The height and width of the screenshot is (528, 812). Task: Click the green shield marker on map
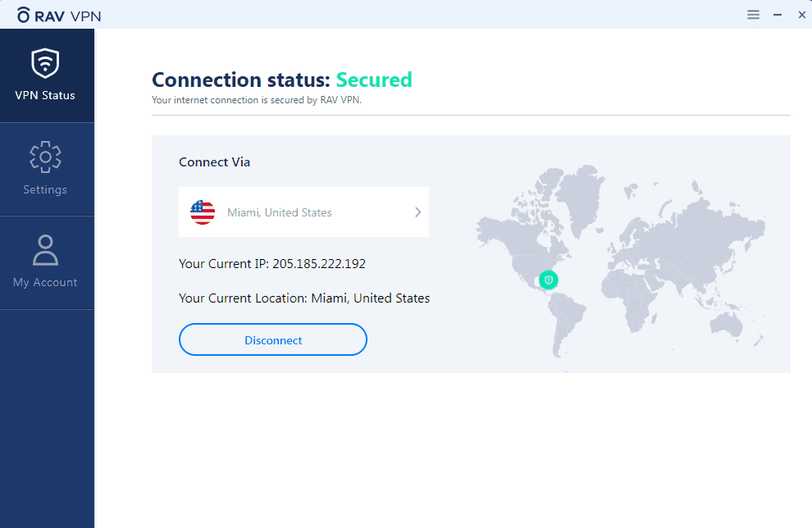pos(549,280)
